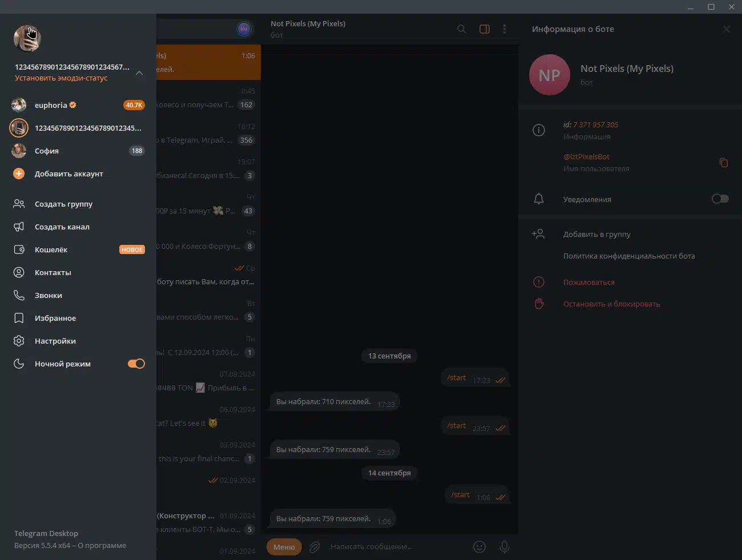Click the search icon in chat header
The width and height of the screenshot is (742, 560).
coord(461,29)
